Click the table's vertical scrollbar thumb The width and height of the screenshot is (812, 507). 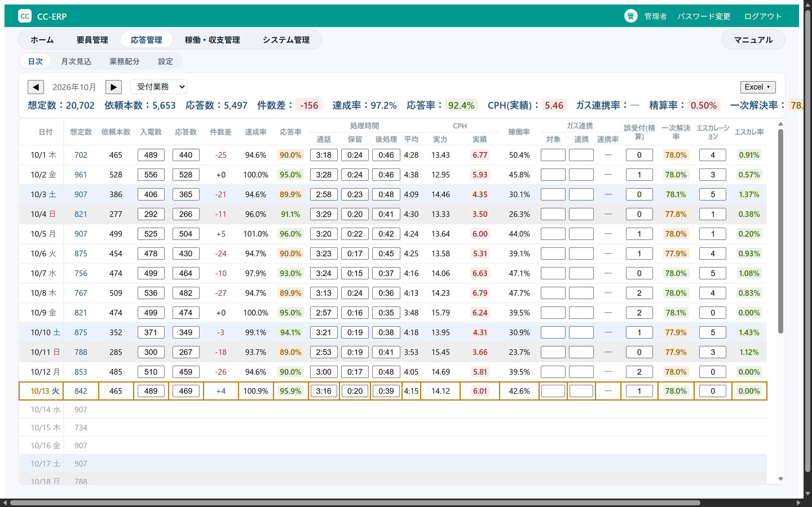(780, 231)
